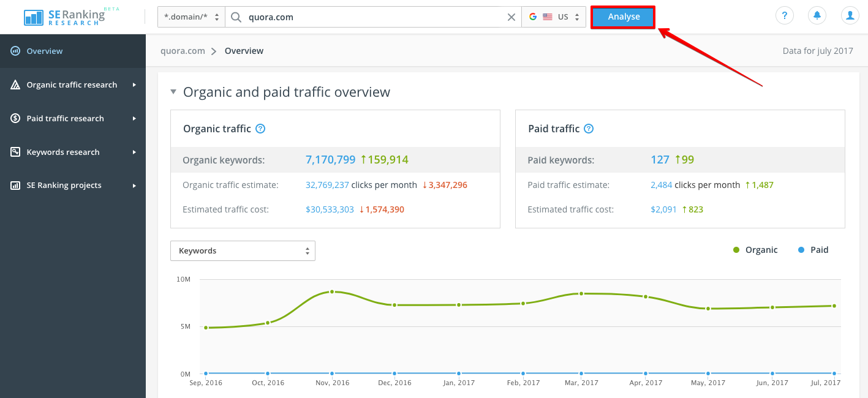Image resolution: width=868 pixels, height=398 pixels.
Task: Select Overview in the sidebar
Action: tap(73, 51)
